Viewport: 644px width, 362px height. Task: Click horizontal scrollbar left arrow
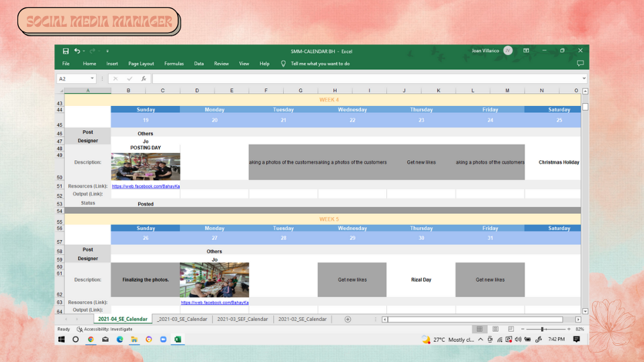[384, 319]
